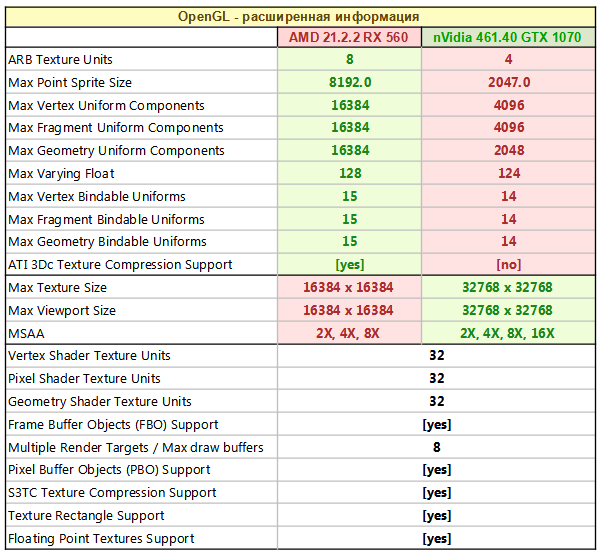Click the 'Max Fragment Uniform Components' label
The width and height of the screenshot is (600, 560).
(x=116, y=128)
